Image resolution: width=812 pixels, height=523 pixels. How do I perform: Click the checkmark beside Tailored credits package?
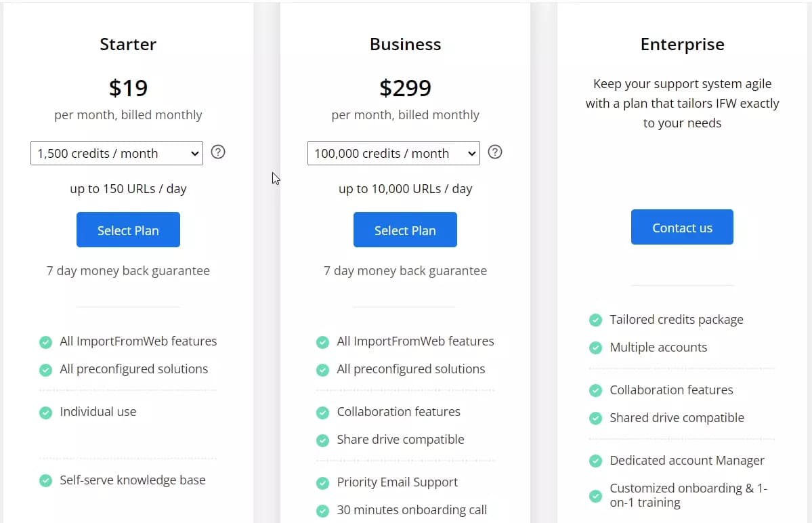coord(595,320)
